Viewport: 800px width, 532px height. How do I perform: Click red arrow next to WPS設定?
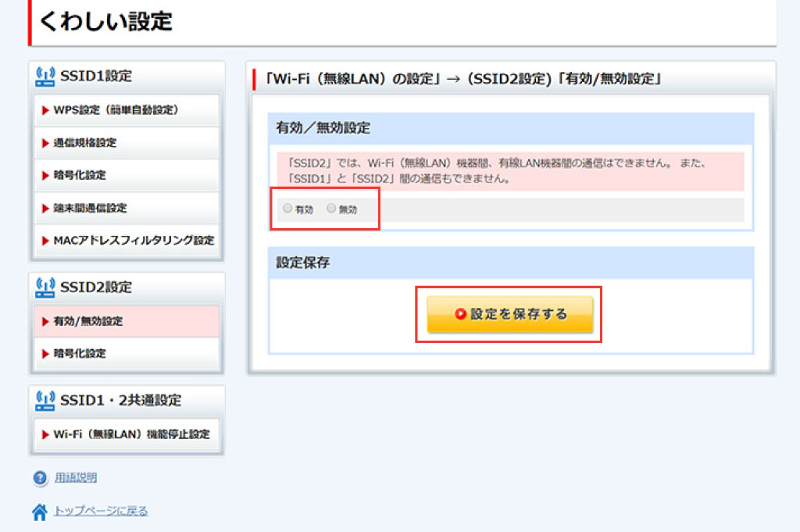coord(45,110)
